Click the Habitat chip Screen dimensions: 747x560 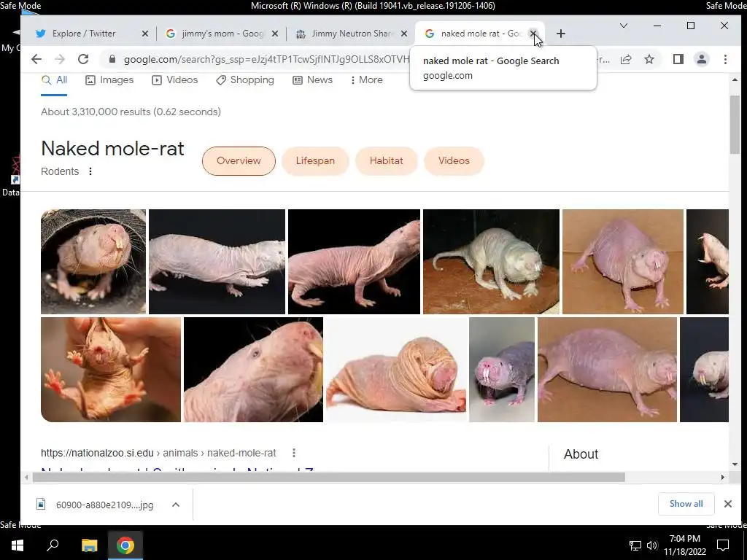387,161
